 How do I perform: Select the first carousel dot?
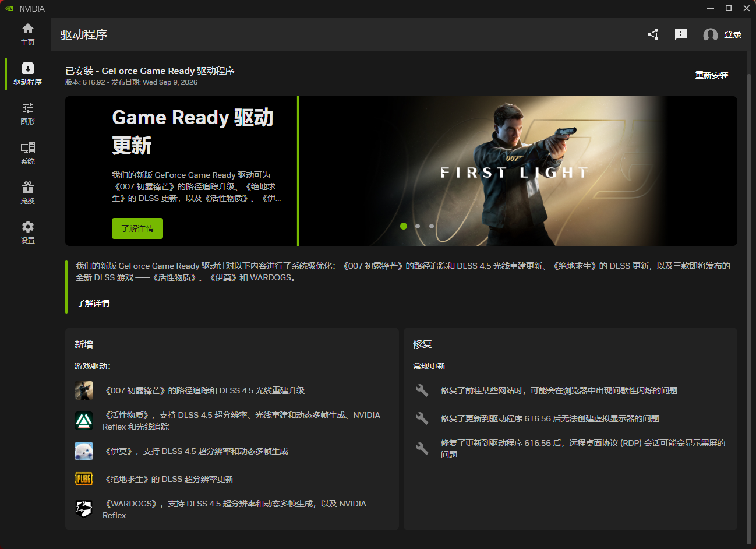[x=404, y=226]
